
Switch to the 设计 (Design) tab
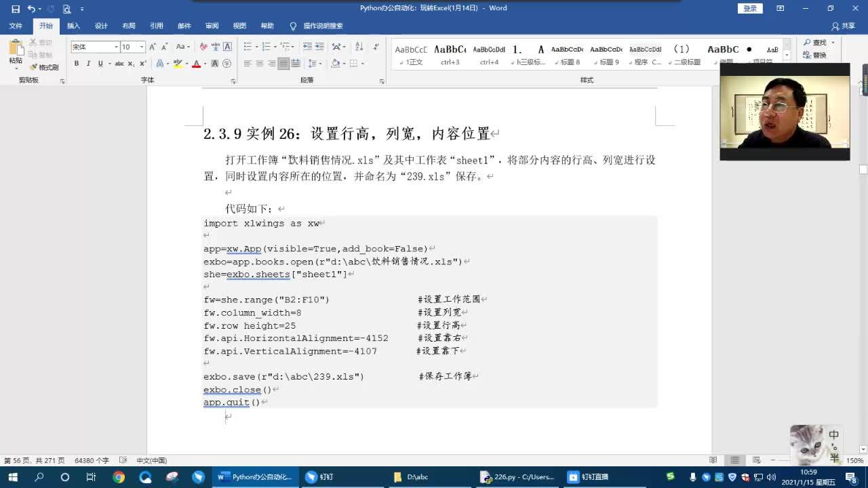point(101,26)
